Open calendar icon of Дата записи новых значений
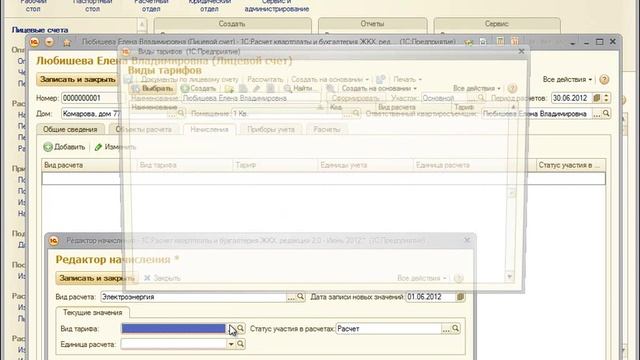 click(x=460, y=297)
